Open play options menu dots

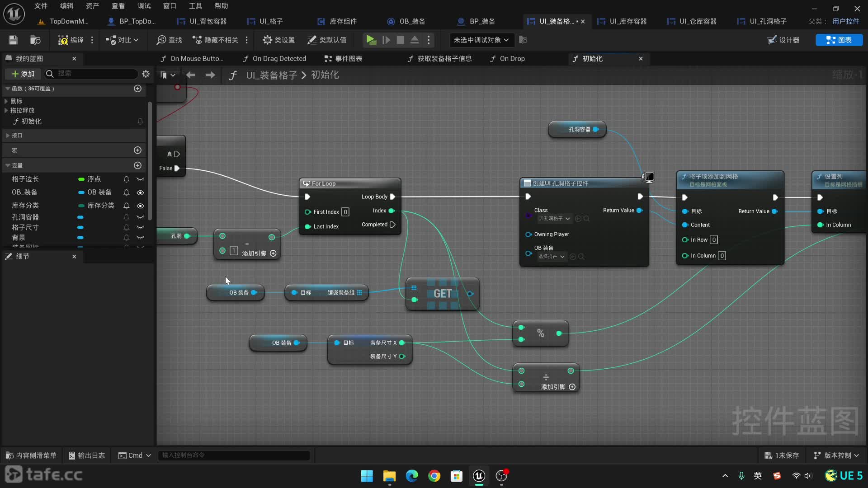pos(429,40)
